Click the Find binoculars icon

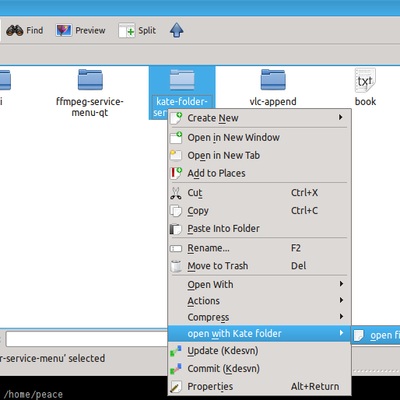14,31
